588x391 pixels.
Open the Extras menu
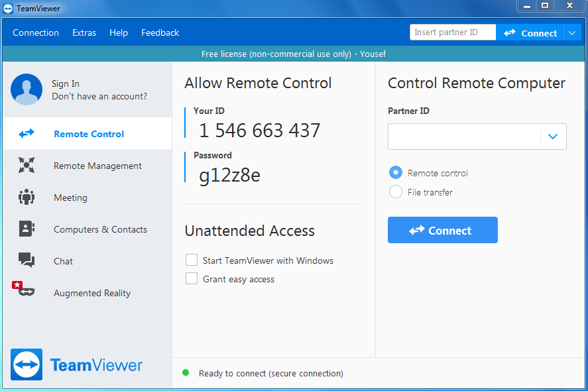[84, 32]
